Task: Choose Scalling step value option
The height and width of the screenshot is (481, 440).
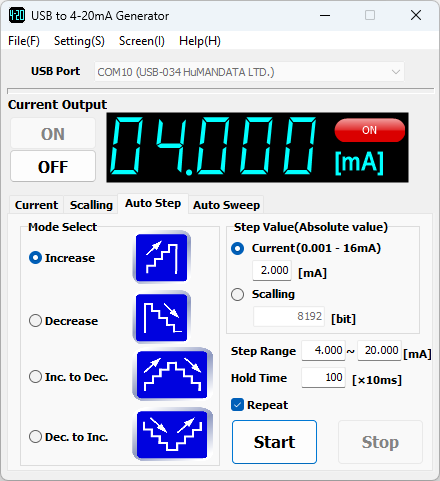Action: pos(237,294)
